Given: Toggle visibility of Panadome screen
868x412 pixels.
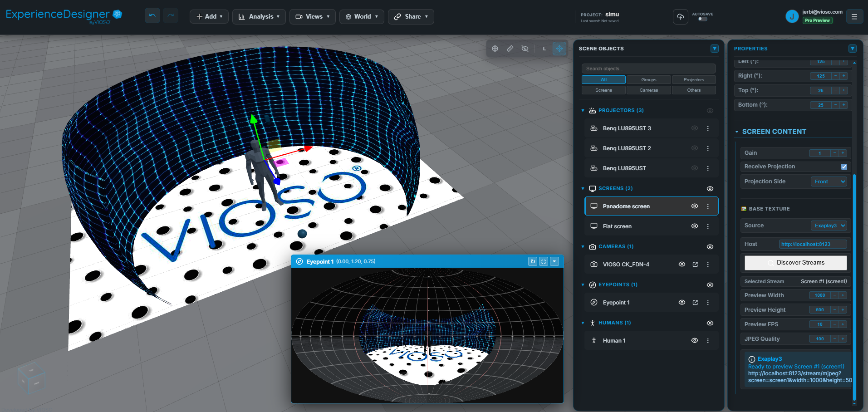Looking at the screenshot, I should tap(695, 206).
